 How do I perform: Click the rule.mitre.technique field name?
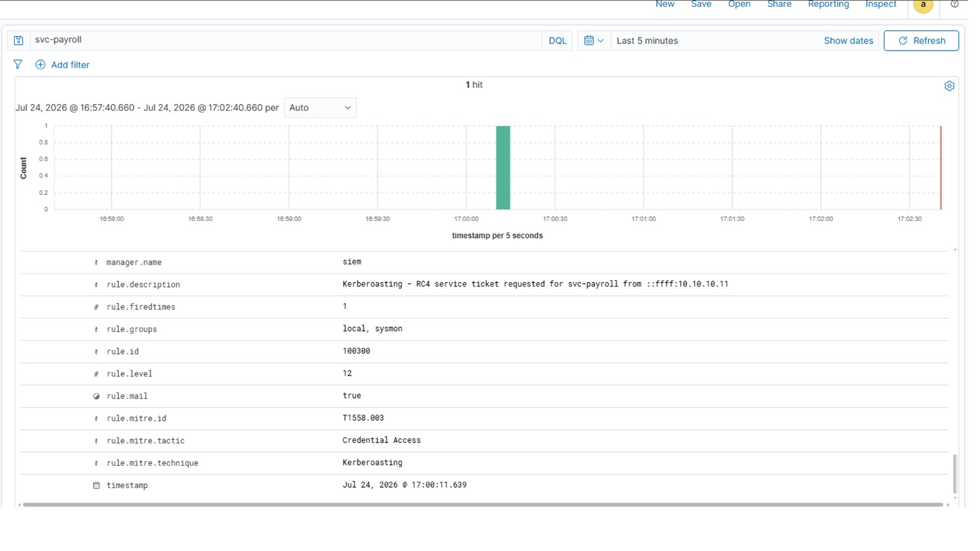click(x=153, y=463)
